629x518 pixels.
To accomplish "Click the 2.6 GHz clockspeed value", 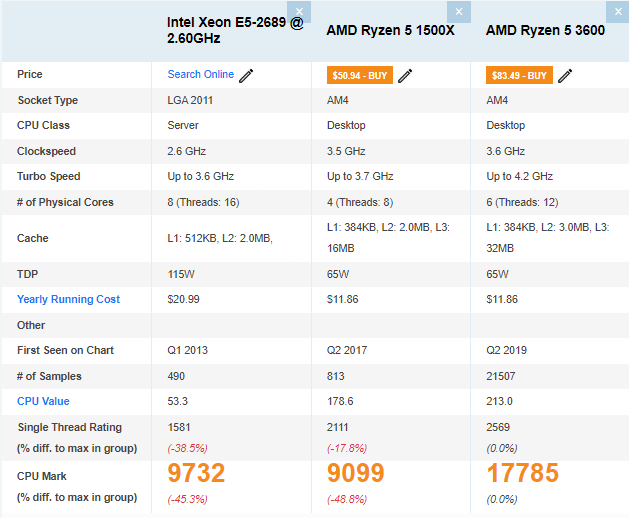I will (187, 151).
